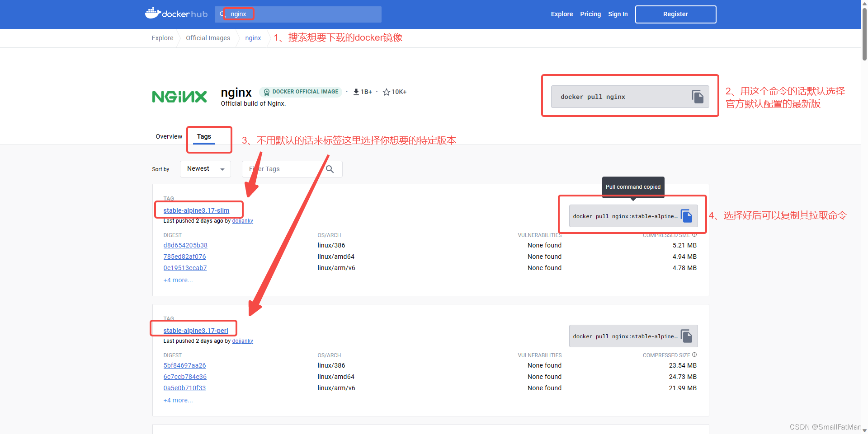Switch to the Tags tab
The width and height of the screenshot is (868, 434).
204,136
